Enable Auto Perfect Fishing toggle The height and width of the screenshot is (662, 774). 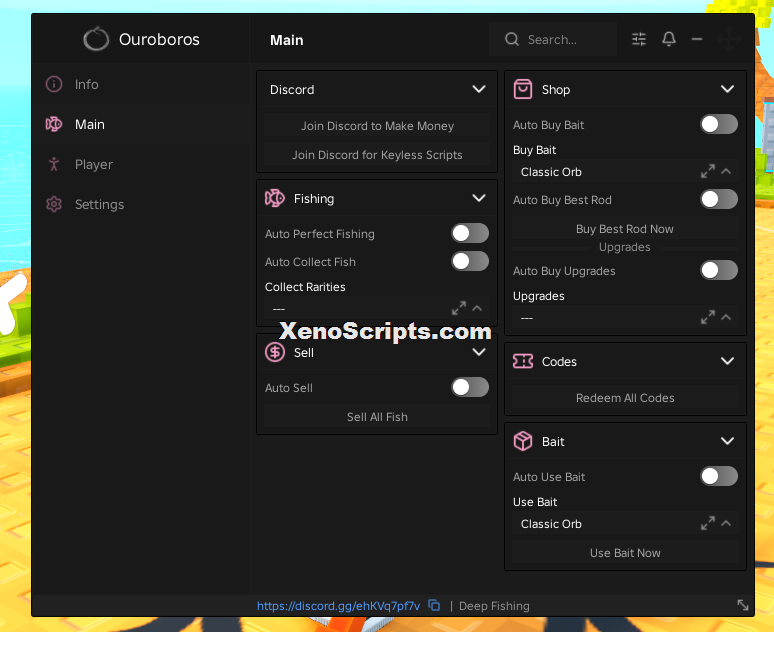[x=470, y=234]
